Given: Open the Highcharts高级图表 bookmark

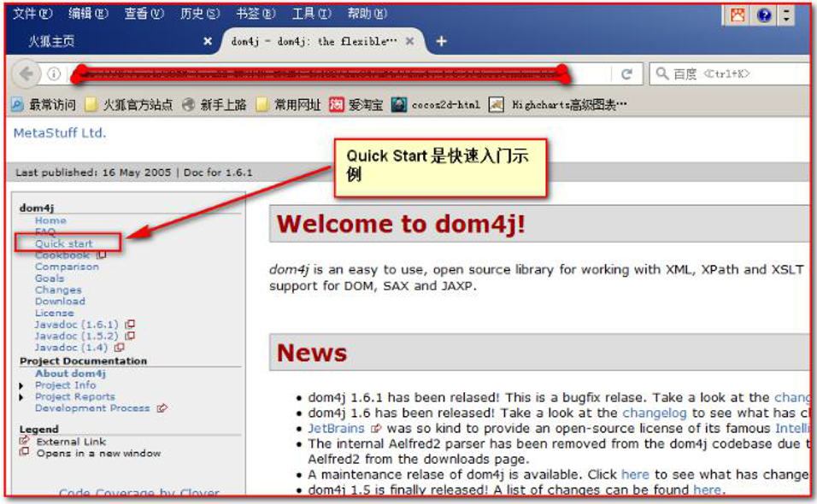Looking at the screenshot, I should tap(557, 105).
